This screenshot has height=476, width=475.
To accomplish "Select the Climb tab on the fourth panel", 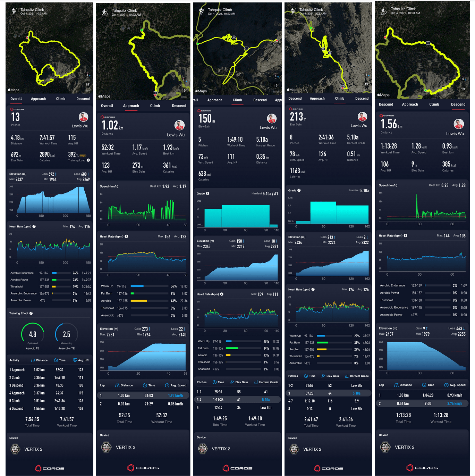I will [x=339, y=98].
